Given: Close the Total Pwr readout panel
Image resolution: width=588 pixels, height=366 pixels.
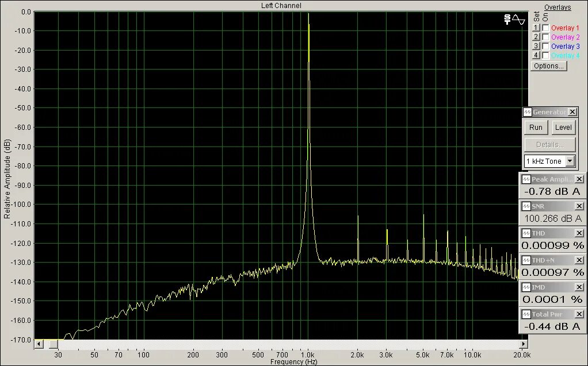Looking at the screenshot, I should tap(579, 314).
